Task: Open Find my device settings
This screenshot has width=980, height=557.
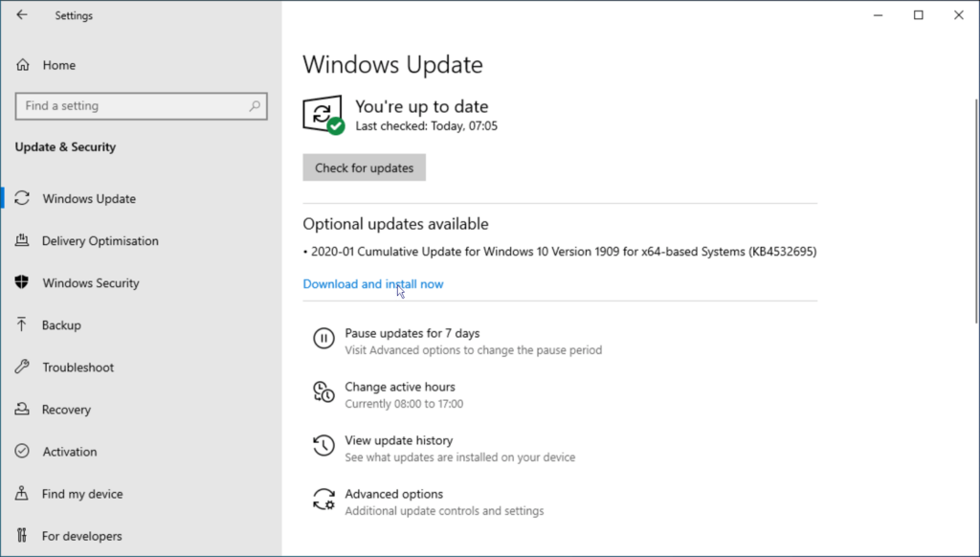Action: (82, 494)
